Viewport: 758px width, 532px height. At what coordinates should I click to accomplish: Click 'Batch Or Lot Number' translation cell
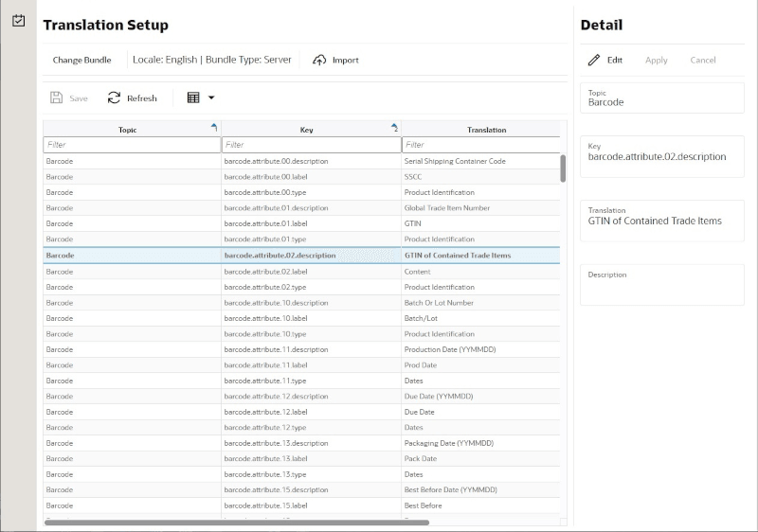tap(480, 303)
